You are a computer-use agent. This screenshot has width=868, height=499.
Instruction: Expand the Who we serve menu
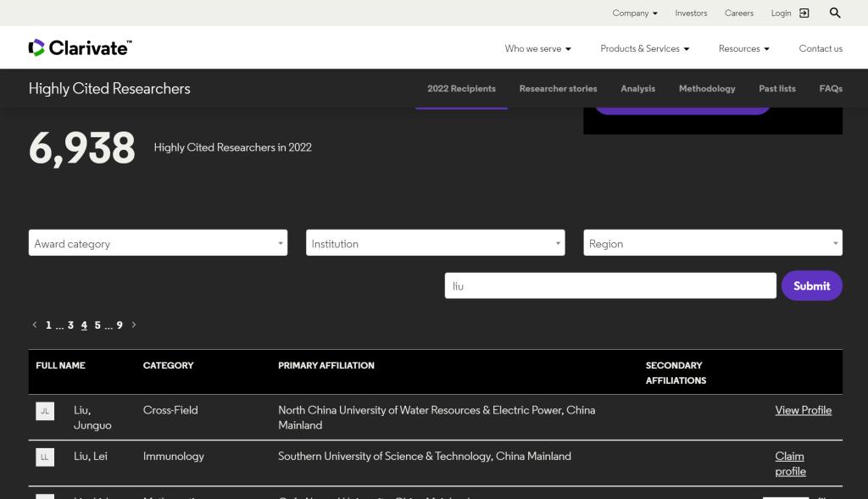tap(537, 48)
